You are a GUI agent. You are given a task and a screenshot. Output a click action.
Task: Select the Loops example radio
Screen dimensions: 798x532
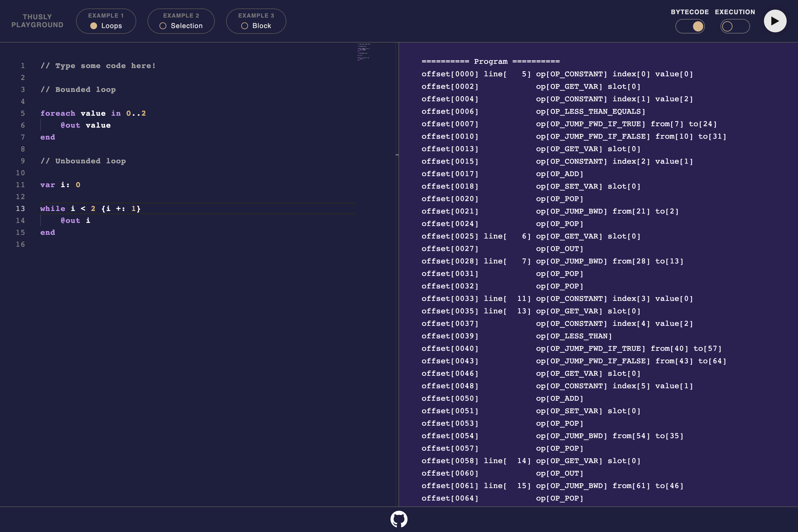[94, 26]
